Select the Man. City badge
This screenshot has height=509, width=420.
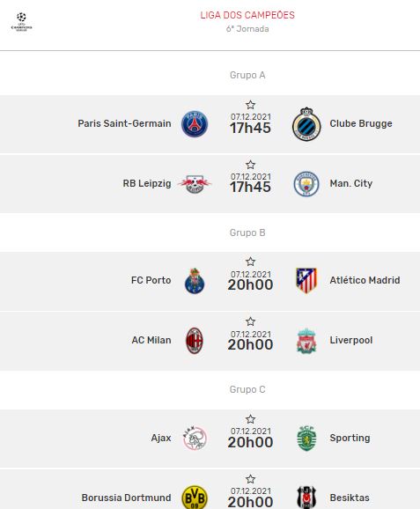306,184
